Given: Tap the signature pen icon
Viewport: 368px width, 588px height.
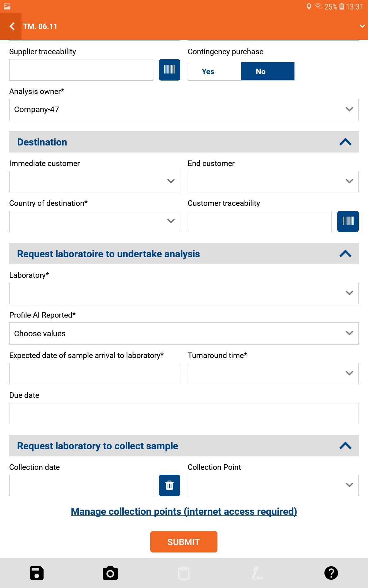Looking at the screenshot, I should click(x=257, y=573).
